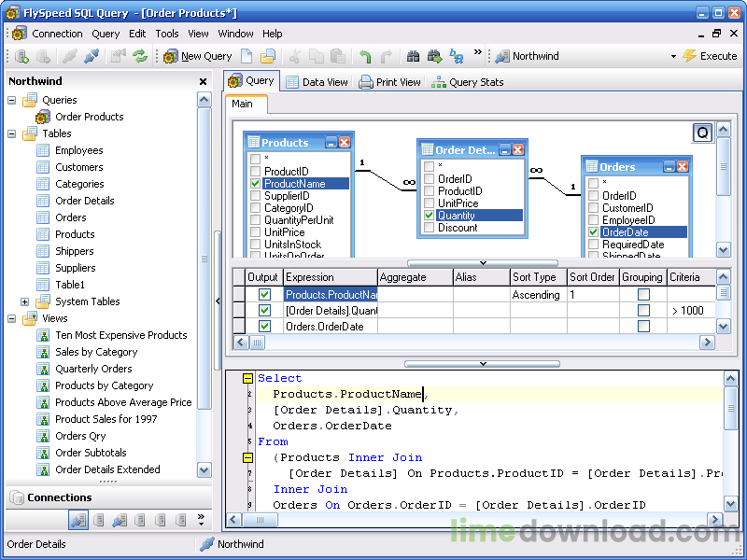Check Discount in Order Details table
The image size is (747, 560).
tap(429, 228)
